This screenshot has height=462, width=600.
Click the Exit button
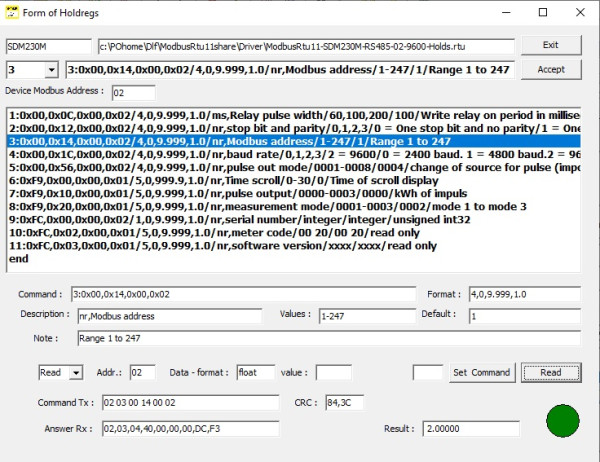551,45
